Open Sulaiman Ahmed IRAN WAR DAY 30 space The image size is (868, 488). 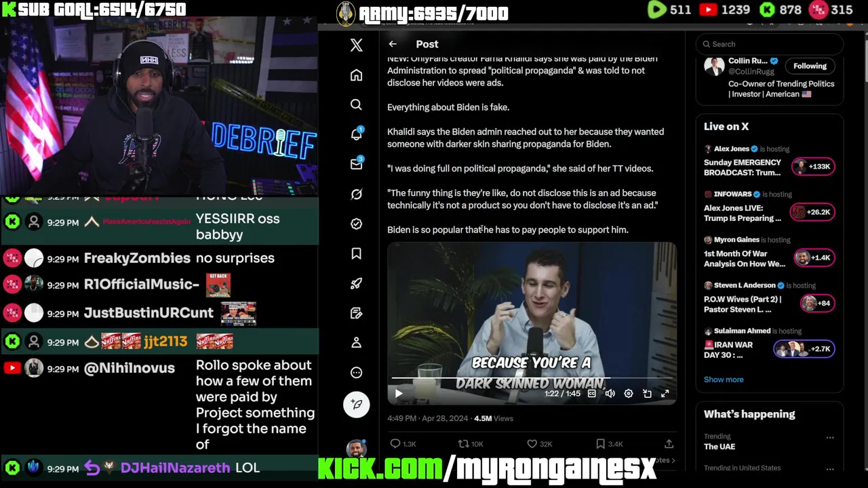pos(728,350)
